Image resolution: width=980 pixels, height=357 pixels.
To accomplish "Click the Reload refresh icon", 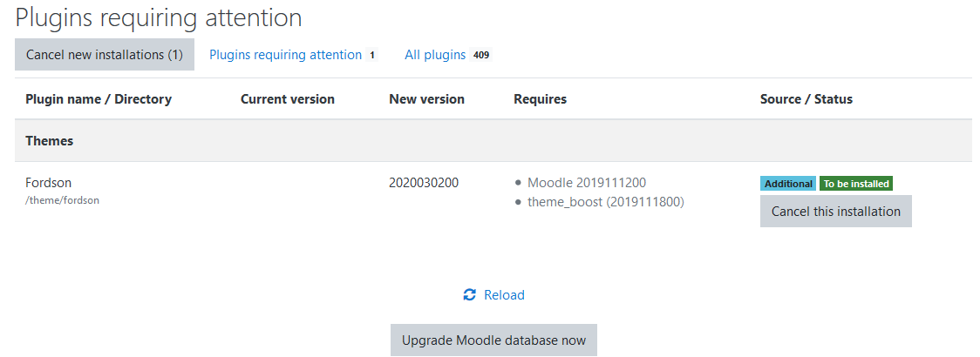I will pyautogui.click(x=469, y=294).
